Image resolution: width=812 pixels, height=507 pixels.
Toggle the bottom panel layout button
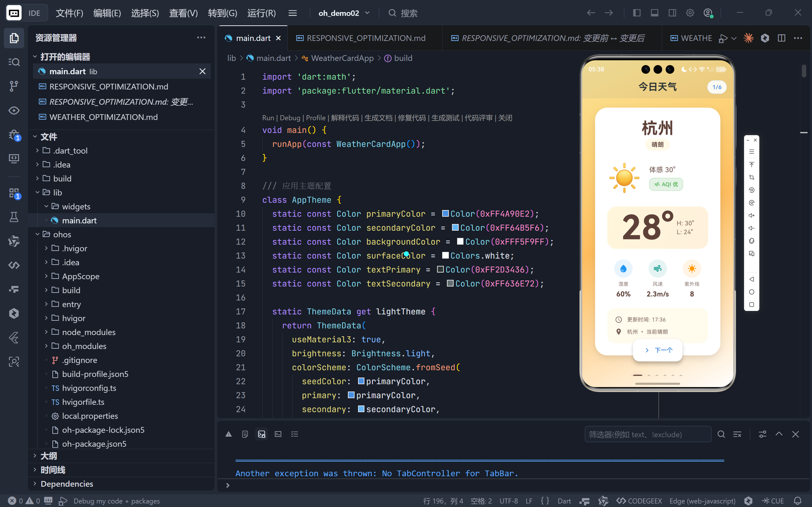click(654, 13)
